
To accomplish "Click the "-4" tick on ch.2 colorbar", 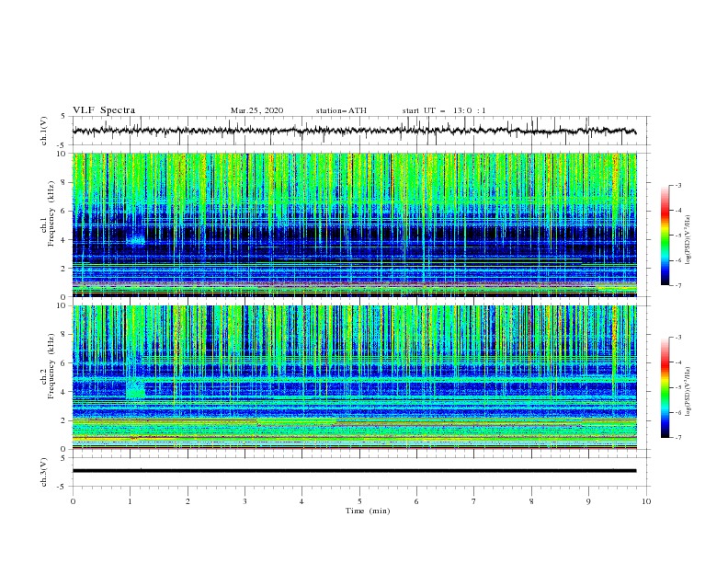I will (x=677, y=362).
